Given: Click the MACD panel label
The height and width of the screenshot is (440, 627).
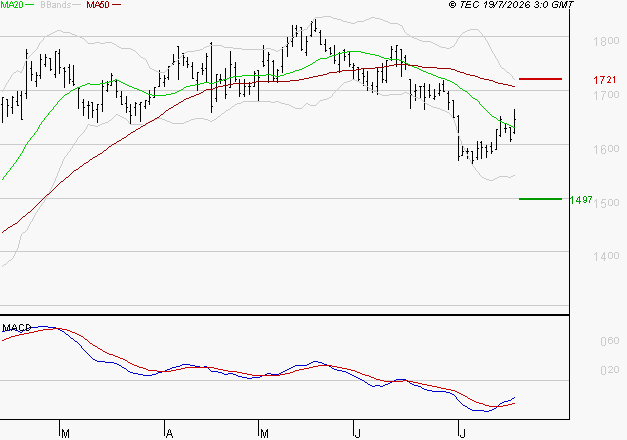Looking at the screenshot, I should click(17, 328).
